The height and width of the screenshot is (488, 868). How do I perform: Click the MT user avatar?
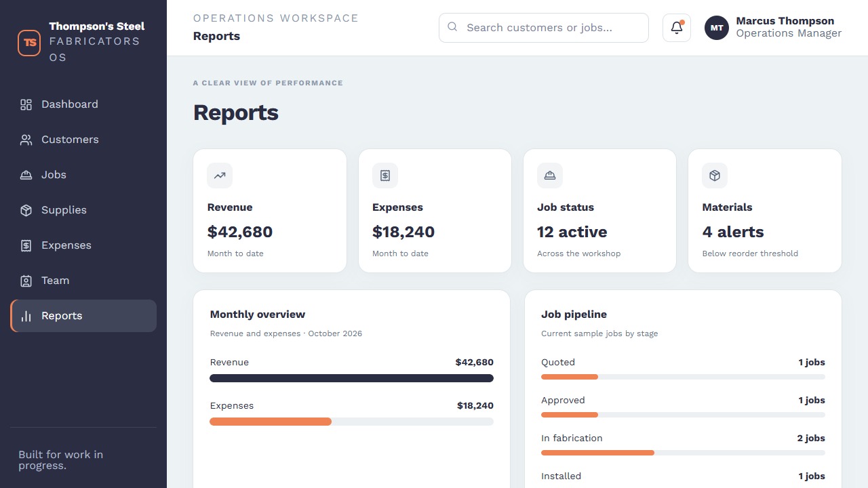717,28
